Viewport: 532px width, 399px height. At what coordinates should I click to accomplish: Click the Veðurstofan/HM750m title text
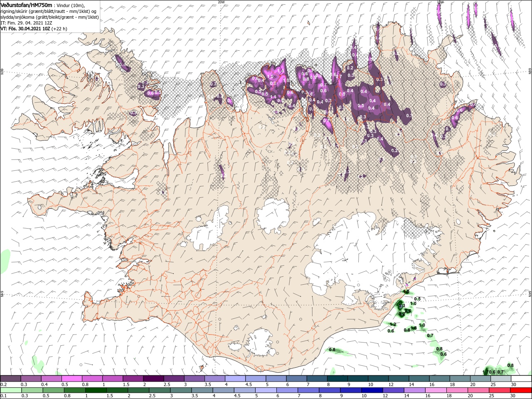click(x=27, y=5)
